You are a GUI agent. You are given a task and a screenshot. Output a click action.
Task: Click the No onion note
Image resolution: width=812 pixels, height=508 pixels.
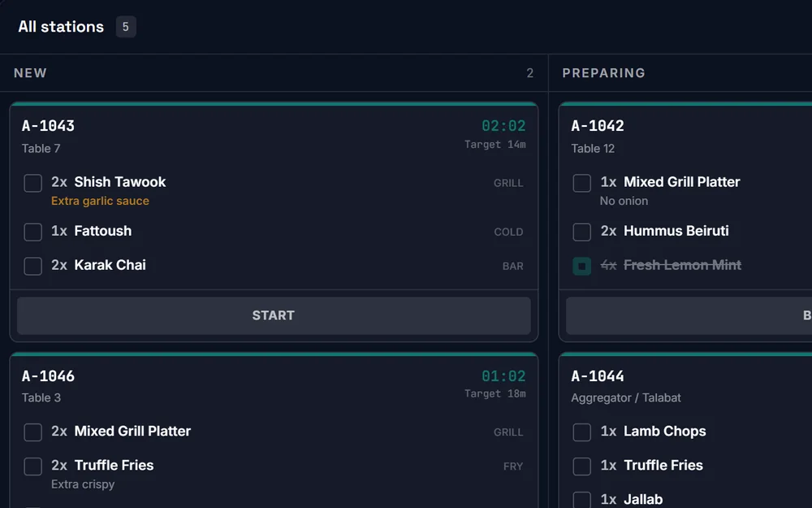click(624, 201)
